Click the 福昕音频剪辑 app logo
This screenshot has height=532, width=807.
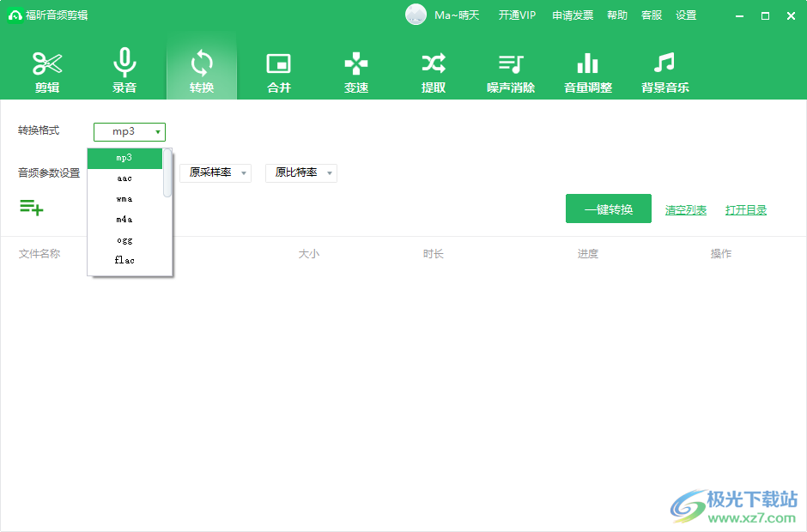point(15,15)
